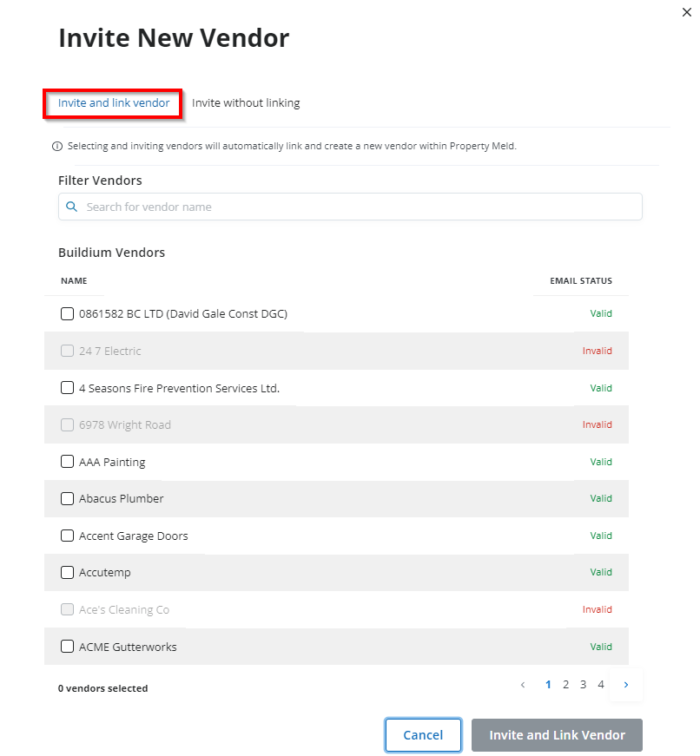This screenshot has width=700, height=756.
Task: Jump to page 4 of vendors
Action: point(601,685)
